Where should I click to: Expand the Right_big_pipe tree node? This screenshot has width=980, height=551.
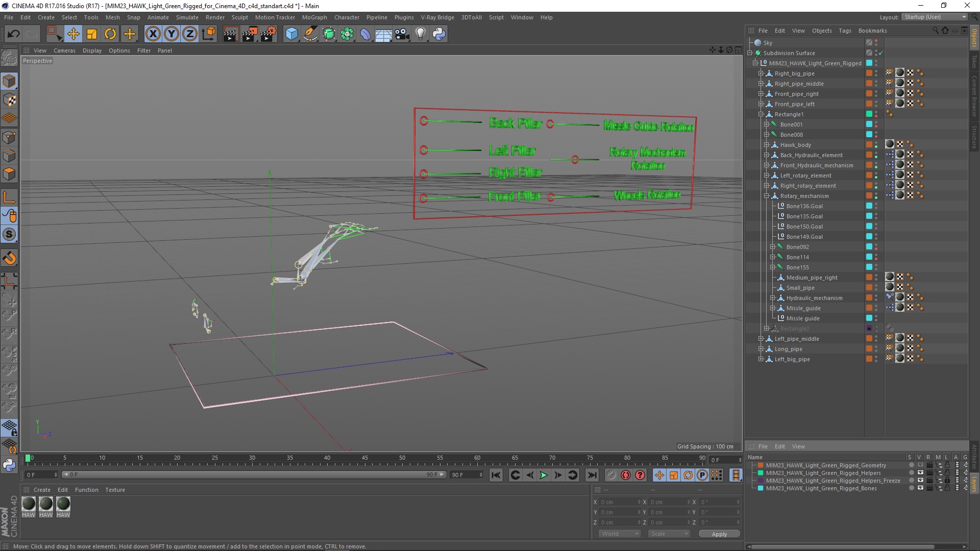(761, 73)
